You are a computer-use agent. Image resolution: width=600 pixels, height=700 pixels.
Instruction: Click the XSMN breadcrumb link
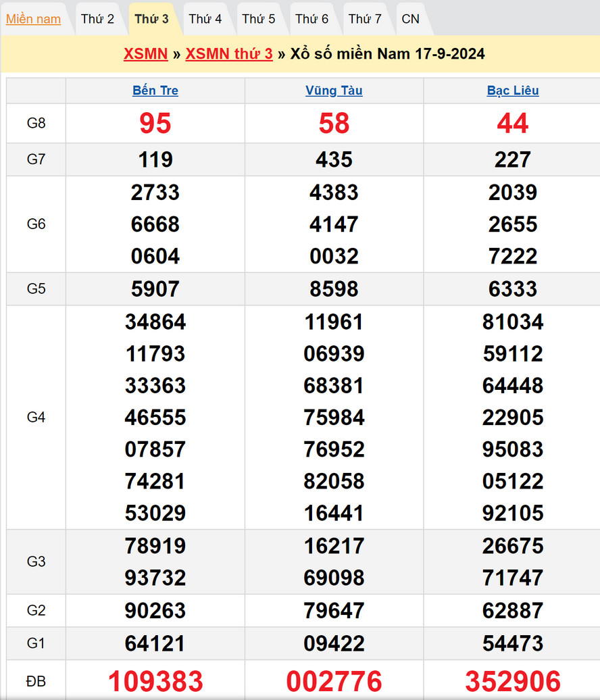[x=145, y=54]
